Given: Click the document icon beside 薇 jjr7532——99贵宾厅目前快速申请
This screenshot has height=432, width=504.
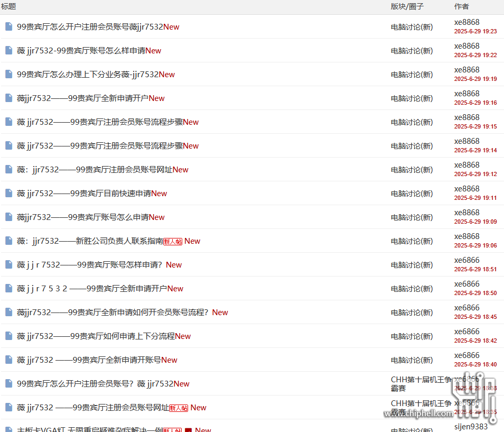Looking at the screenshot, I should click(x=8, y=193).
